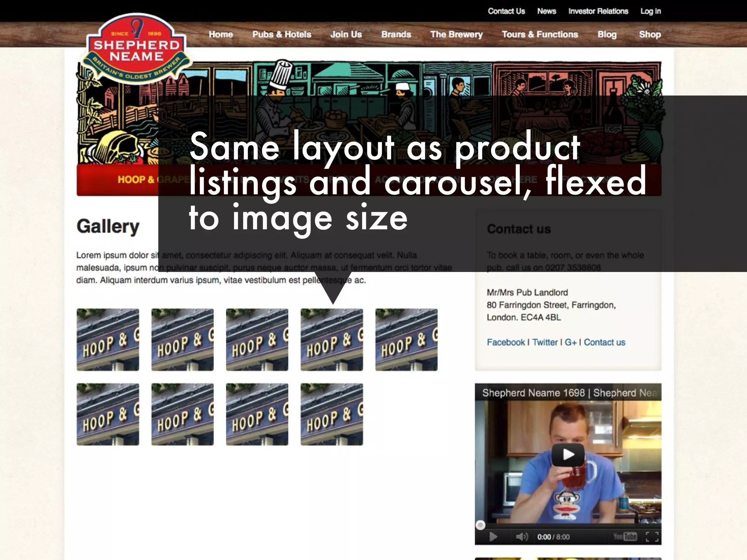Click the Log in link
Image resolution: width=747 pixels, height=560 pixels.
651,11
